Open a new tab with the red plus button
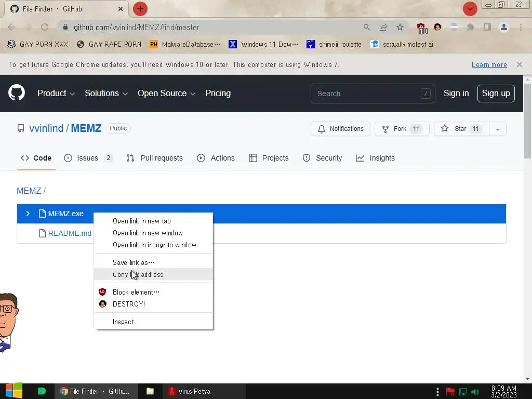Viewport: 532px width, 399px height. point(140,9)
